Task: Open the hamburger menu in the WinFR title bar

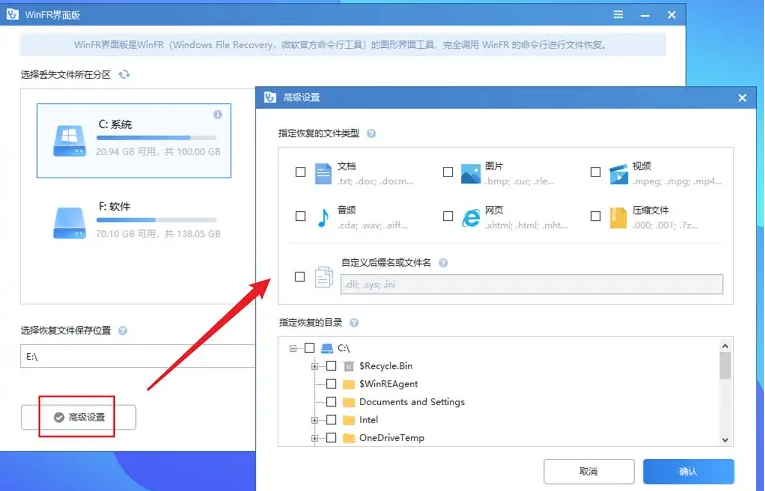Action: pyautogui.click(x=618, y=15)
